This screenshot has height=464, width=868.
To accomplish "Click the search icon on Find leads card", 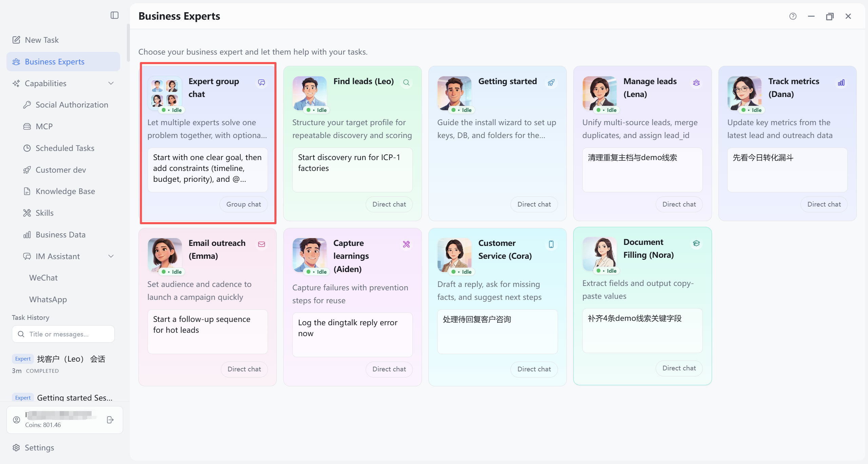I will click(x=406, y=82).
